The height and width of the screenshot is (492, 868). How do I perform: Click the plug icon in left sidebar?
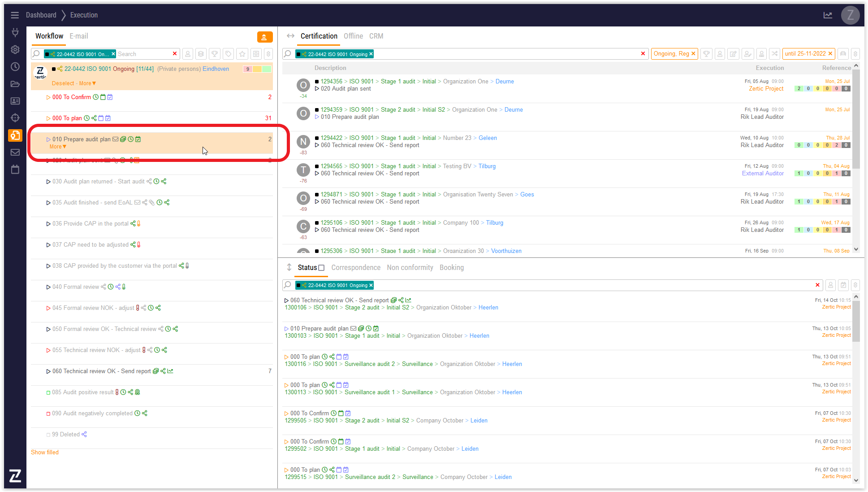(15, 32)
